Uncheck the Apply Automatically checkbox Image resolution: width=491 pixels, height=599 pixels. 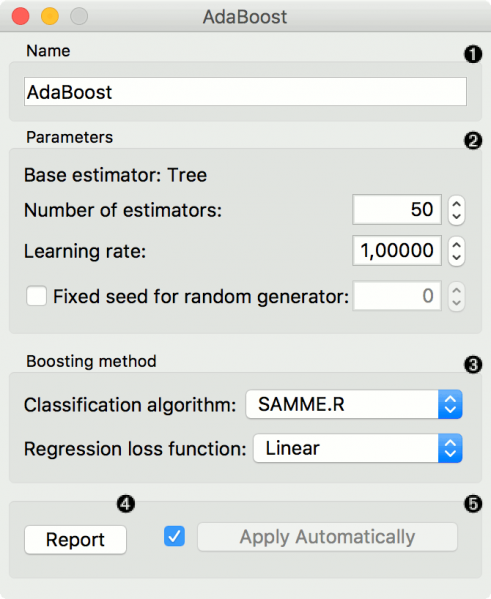pos(175,536)
